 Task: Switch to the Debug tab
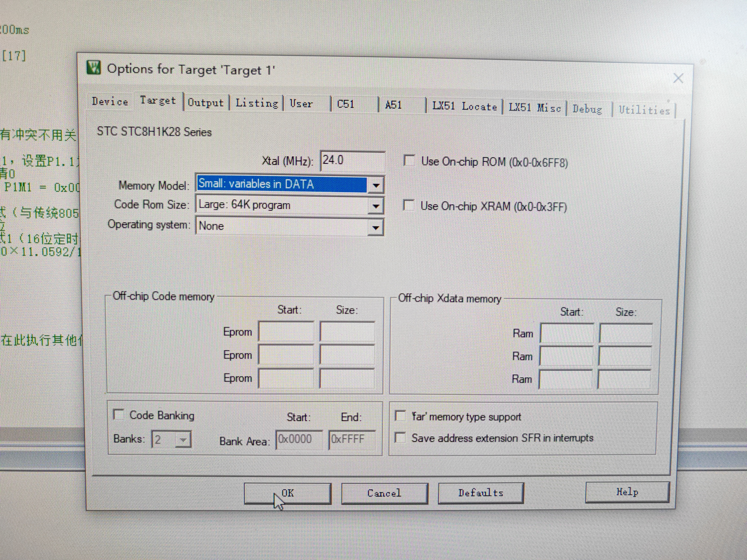point(587,109)
